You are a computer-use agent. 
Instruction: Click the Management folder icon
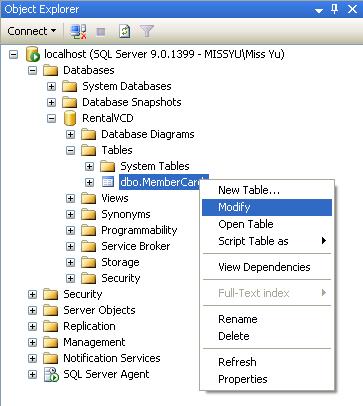point(51,342)
